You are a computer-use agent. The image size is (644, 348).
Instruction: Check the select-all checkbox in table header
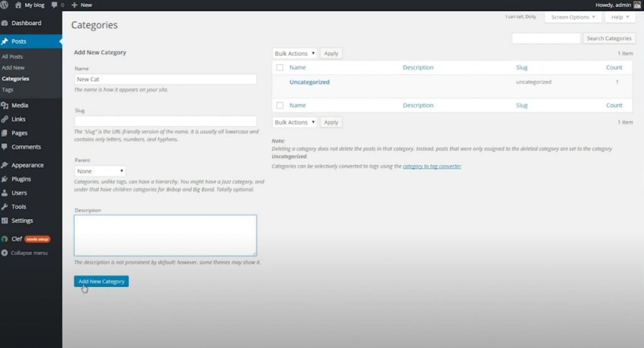(x=280, y=67)
